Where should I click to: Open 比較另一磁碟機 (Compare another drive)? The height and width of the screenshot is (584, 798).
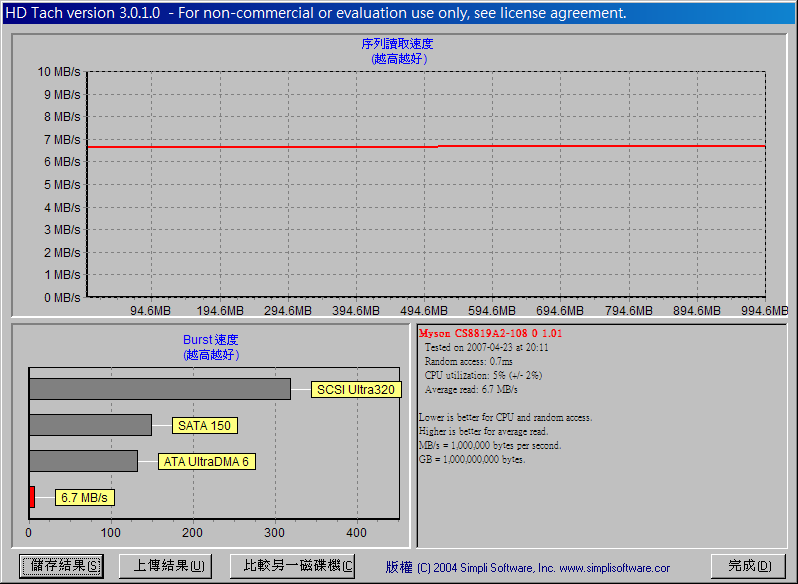click(292, 566)
